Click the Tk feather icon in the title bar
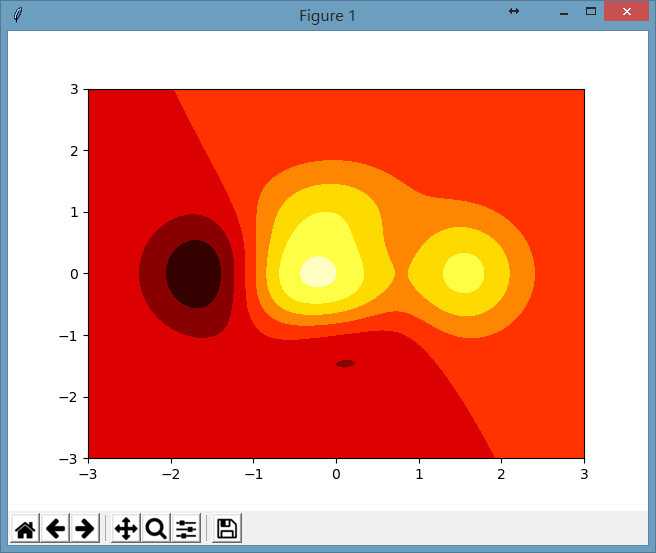Image resolution: width=656 pixels, height=553 pixels. tap(18, 15)
